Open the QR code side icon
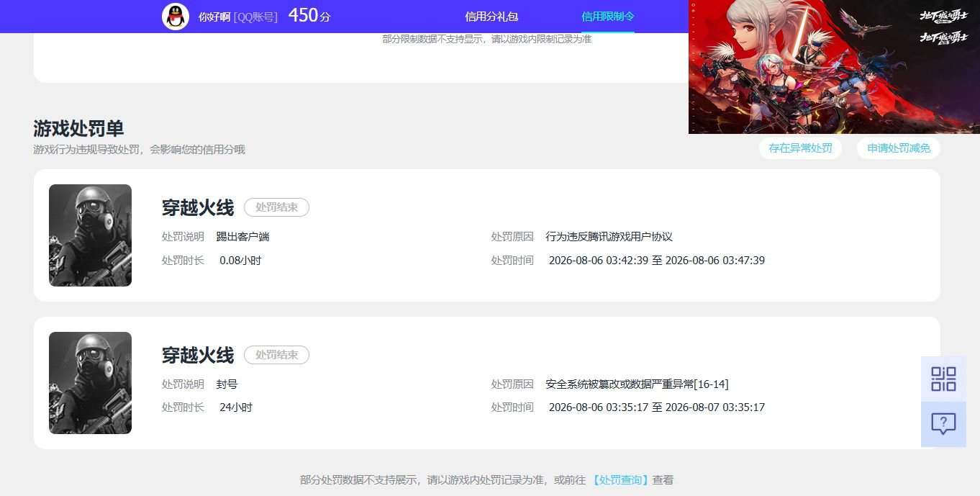Viewport: 980px width, 496px height. (943, 379)
